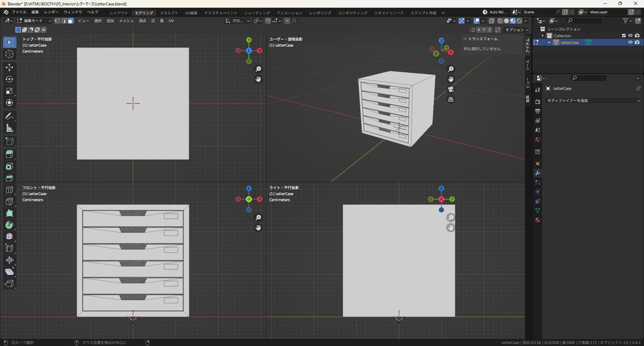This screenshot has width=644, height=346.
Task: Open the Material properties tab icon
Action: point(538,220)
